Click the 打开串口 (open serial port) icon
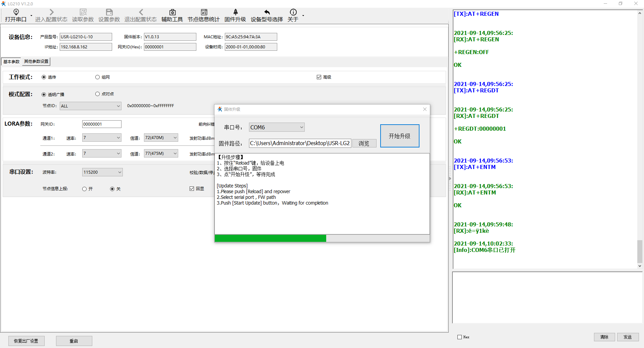Screen dimensions: 644x348 click(16, 12)
